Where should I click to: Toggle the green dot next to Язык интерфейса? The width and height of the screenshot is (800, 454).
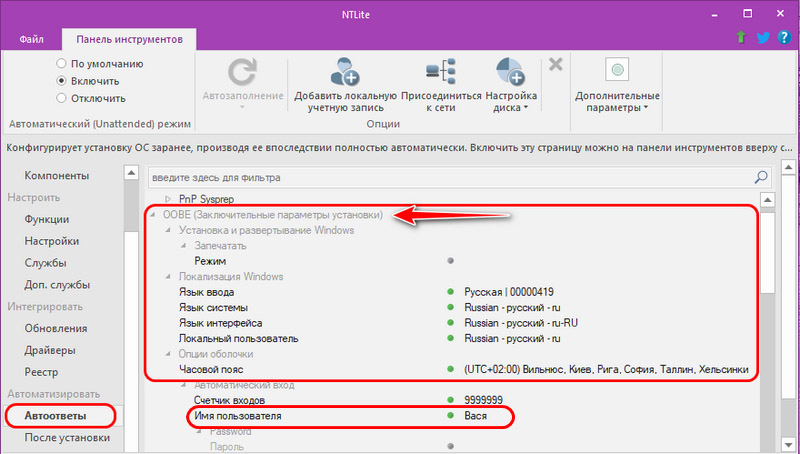(x=451, y=323)
